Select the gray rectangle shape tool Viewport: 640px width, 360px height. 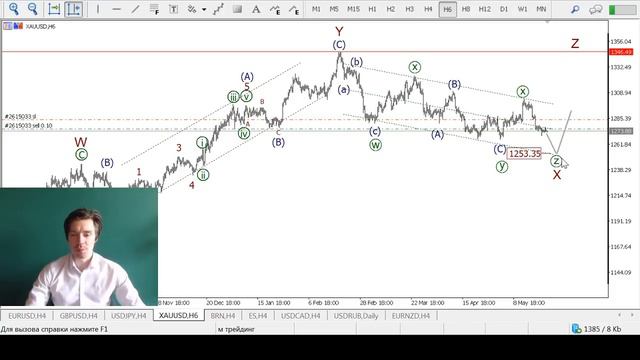237,9
